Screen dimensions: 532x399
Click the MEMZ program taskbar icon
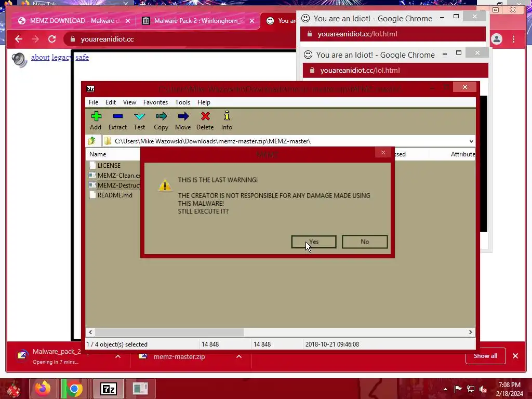click(140, 389)
